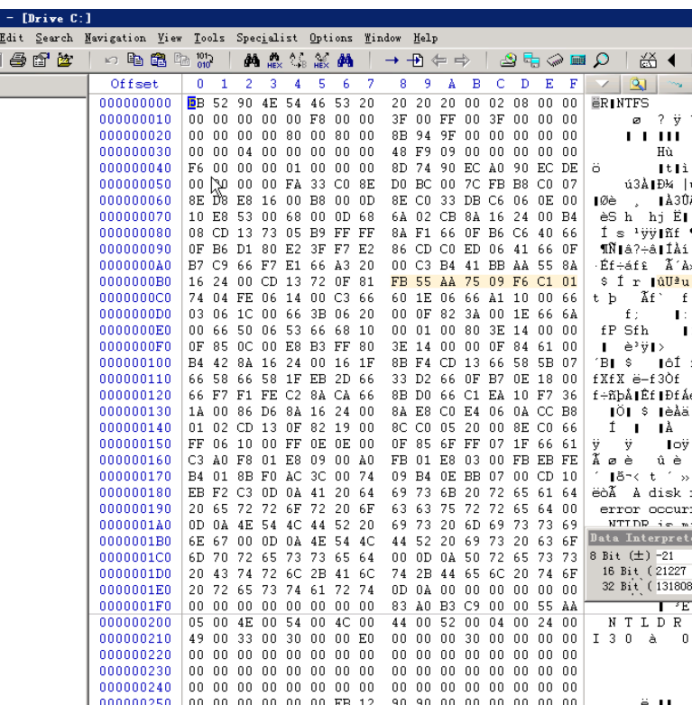The height and width of the screenshot is (706, 692).
Task: Click the Back navigation arrow
Action: [439, 60]
